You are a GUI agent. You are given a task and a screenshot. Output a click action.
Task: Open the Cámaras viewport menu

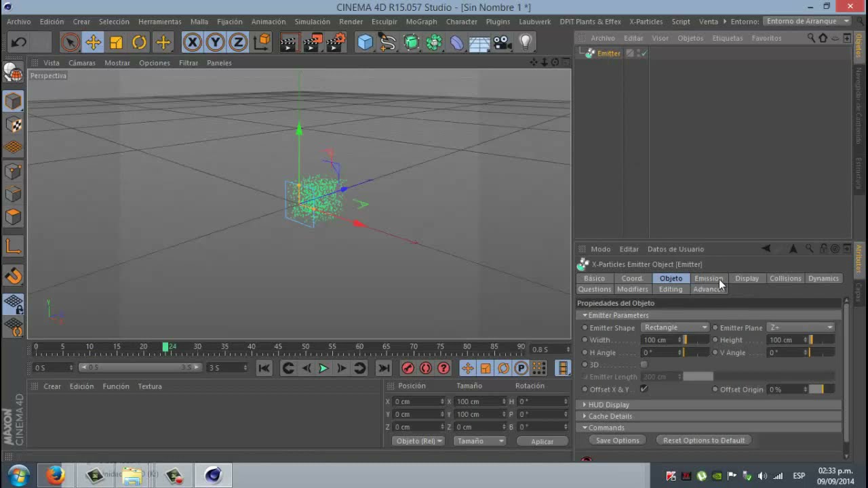(82, 63)
